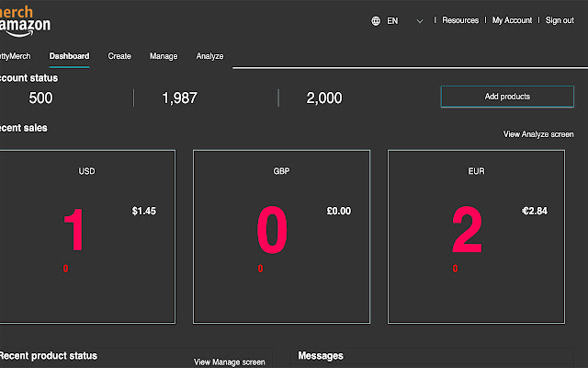Sign out of the account
The image size is (588, 368).
(560, 20)
